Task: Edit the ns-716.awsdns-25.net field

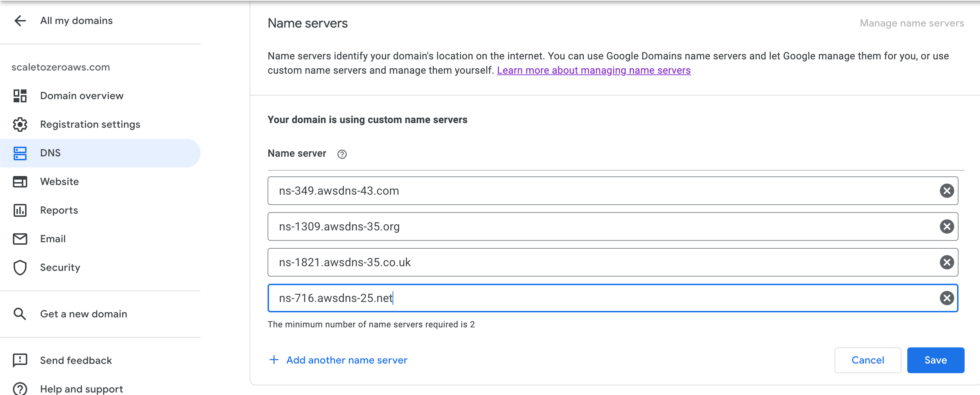Action: [612, 298]
